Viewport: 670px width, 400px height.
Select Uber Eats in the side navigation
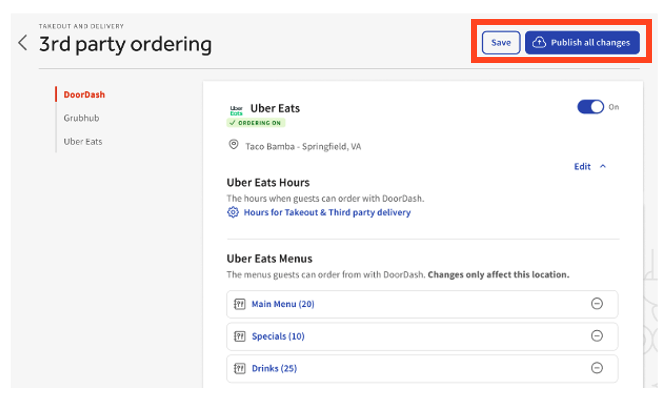pyautogui.click(x=83, y=141)
